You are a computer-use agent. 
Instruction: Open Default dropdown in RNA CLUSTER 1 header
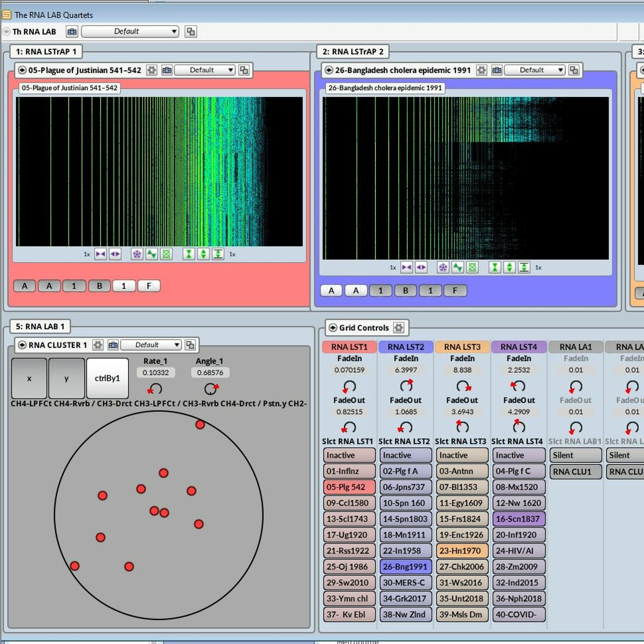tap(151, 345)
